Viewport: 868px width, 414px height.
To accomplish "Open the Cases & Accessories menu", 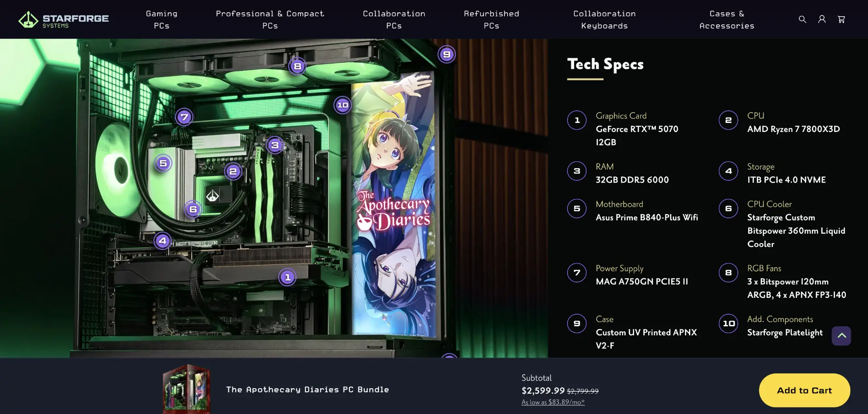I will (x=726, y=19).
